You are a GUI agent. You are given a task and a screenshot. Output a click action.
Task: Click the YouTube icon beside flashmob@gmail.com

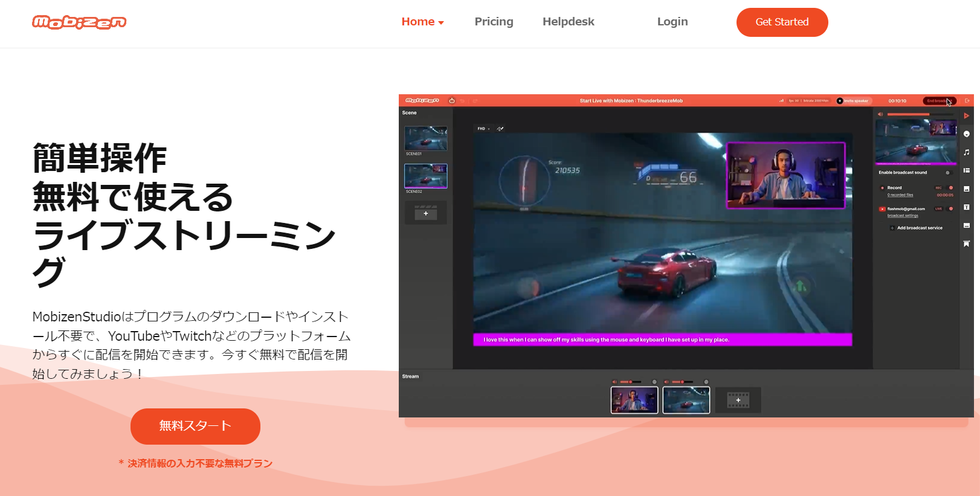[x=882, y=209]
